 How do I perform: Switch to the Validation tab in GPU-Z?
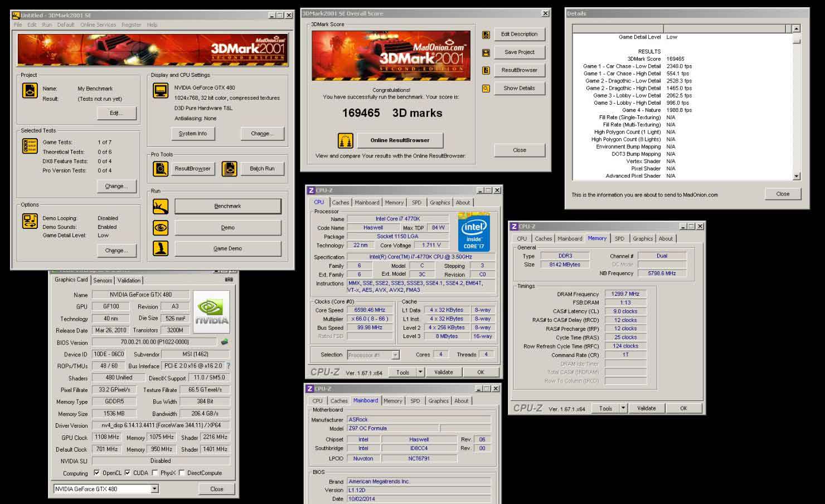click(x=129, y=281)
